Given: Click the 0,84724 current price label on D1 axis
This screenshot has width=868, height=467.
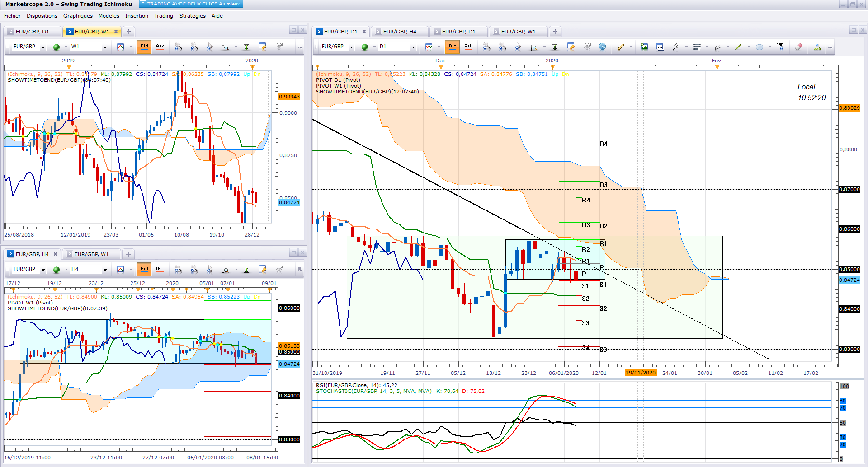Looking at the screenshot, I should click(849, 280).
